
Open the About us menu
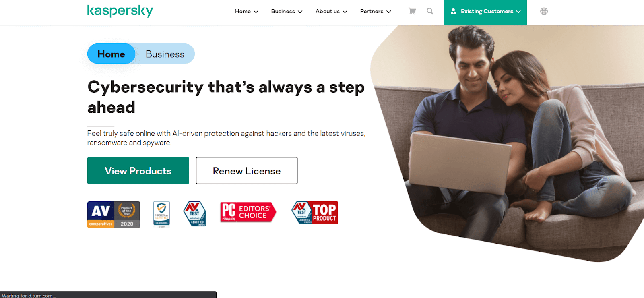coord(331,11)
